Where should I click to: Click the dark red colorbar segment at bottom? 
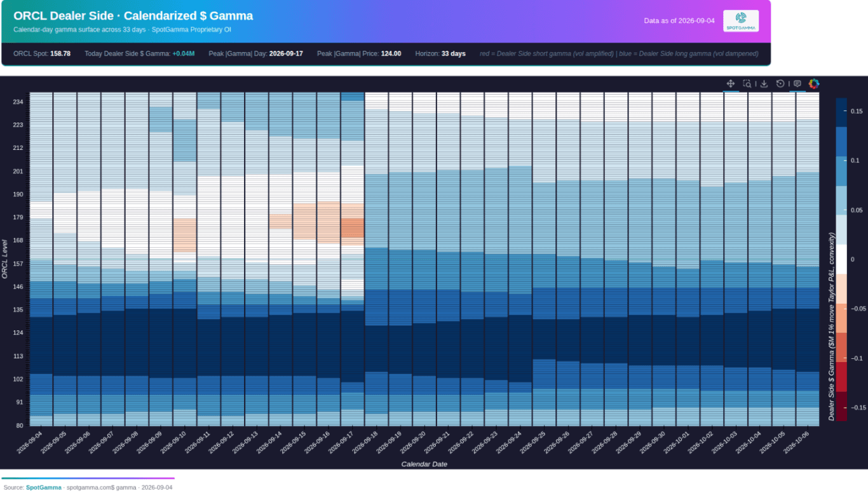point(841,406)
